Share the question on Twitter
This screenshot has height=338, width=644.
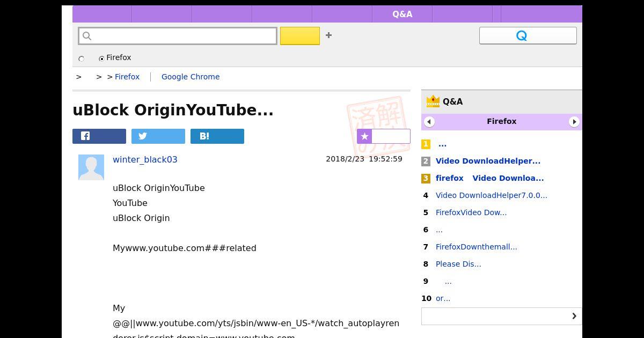tap(158, 136)
